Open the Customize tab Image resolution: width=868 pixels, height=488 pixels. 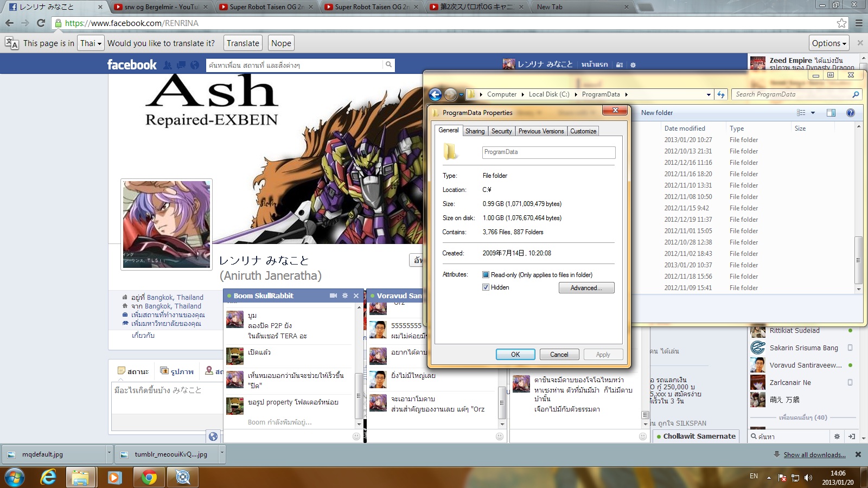click(x=583, y=131)
